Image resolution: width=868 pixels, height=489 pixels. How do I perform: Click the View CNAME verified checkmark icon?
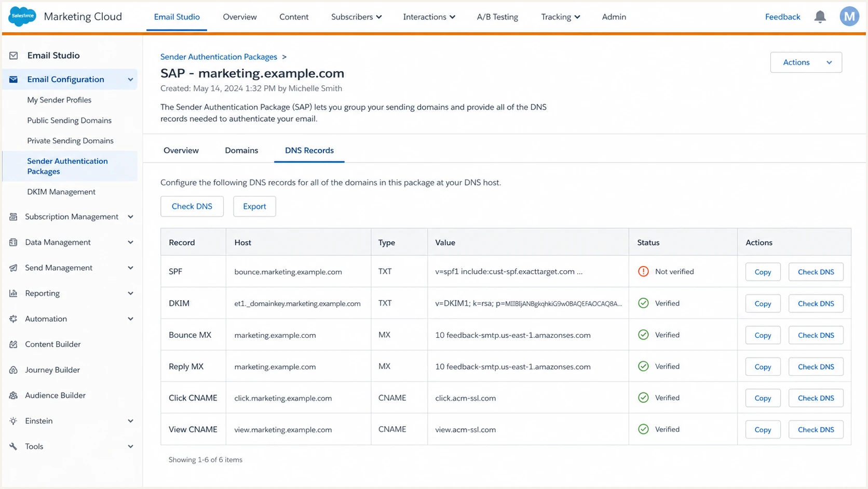(x=643, y=429)
